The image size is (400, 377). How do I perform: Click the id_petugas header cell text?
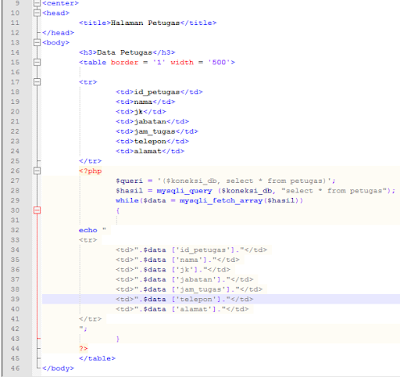click(157, 92)
